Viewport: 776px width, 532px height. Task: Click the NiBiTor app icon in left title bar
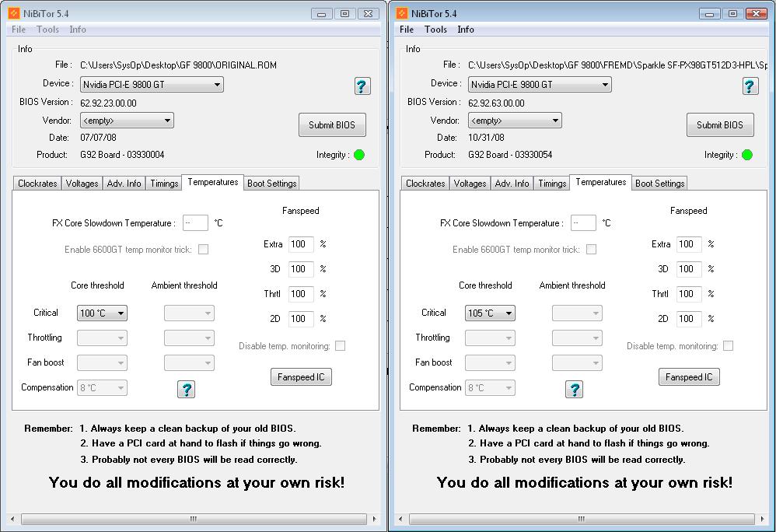point(14,13)
